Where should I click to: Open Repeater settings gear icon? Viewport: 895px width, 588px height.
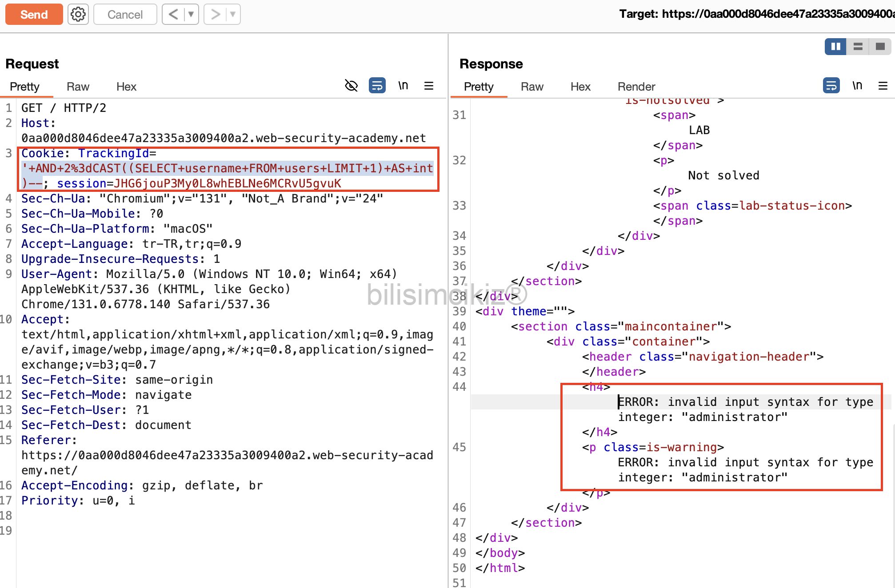[x=78, y=14]
